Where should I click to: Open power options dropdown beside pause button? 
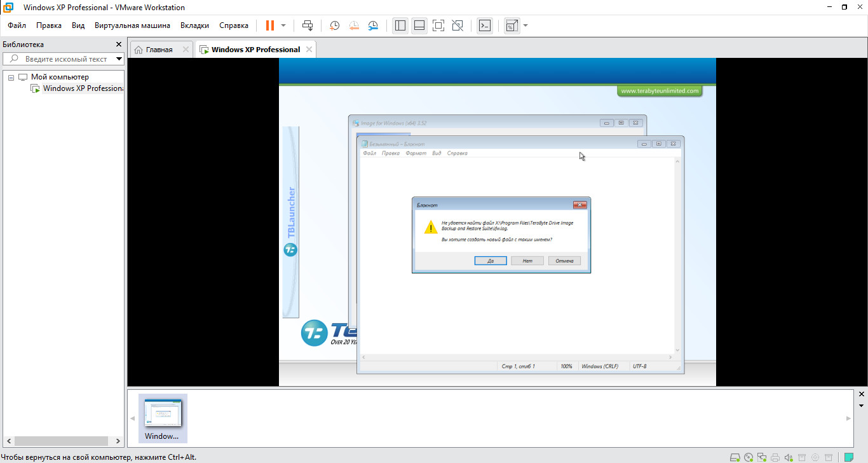pos(283,25)
